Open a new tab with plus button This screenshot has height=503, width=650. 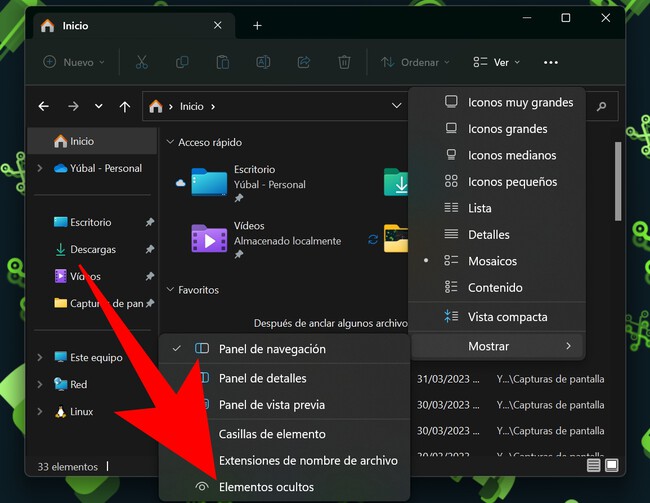point(257,25)
